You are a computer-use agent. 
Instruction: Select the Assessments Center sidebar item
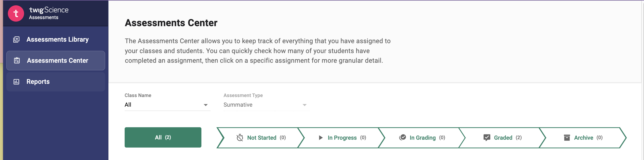58,60
